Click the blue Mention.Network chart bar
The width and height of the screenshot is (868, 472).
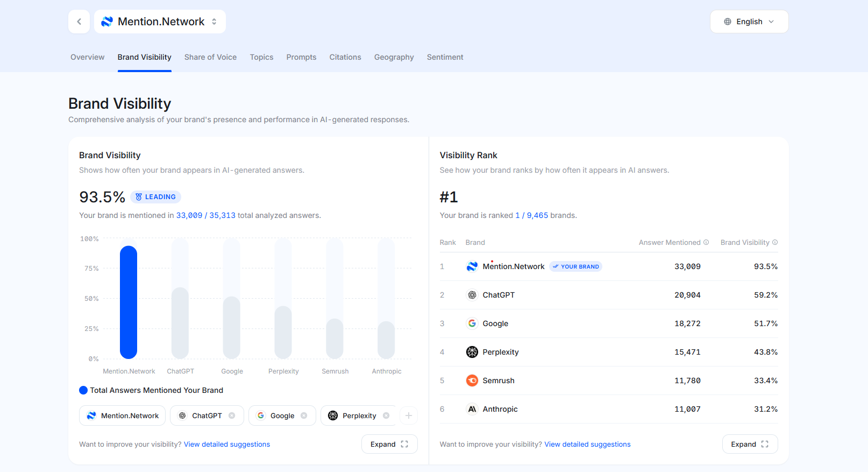click(129, 302)
